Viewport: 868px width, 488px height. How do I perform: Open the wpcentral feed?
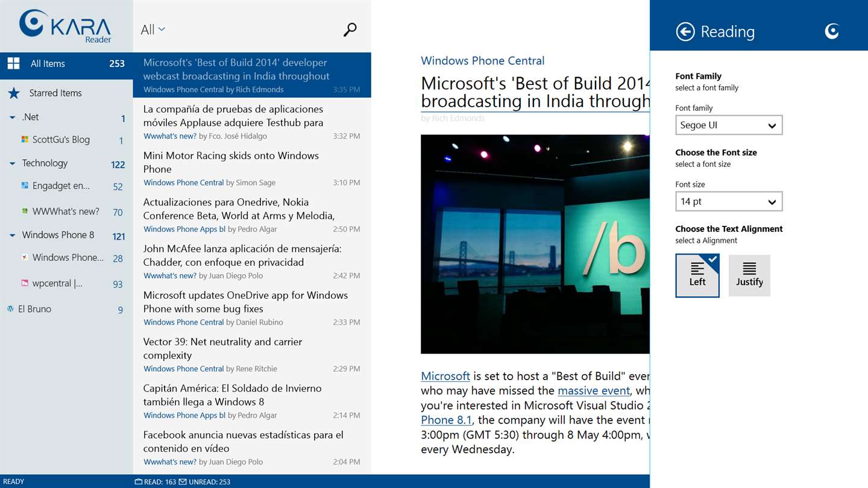[66, 283]
